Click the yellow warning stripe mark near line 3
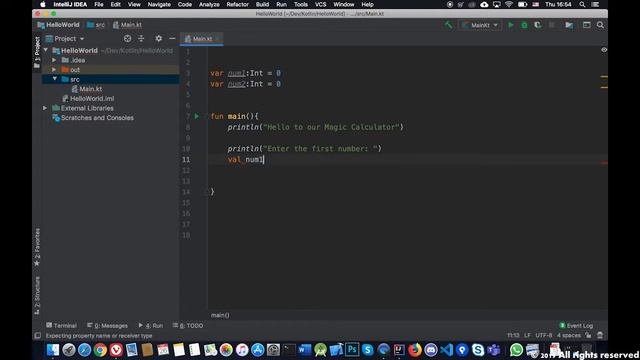640x360 pixels. pos(604,76)
